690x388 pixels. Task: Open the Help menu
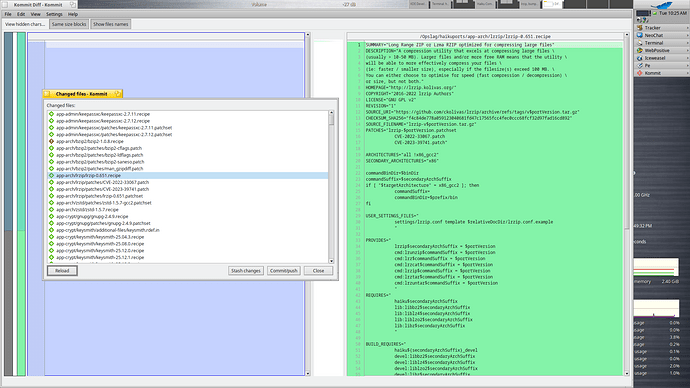pyautogui.click(x=73, y=14)
